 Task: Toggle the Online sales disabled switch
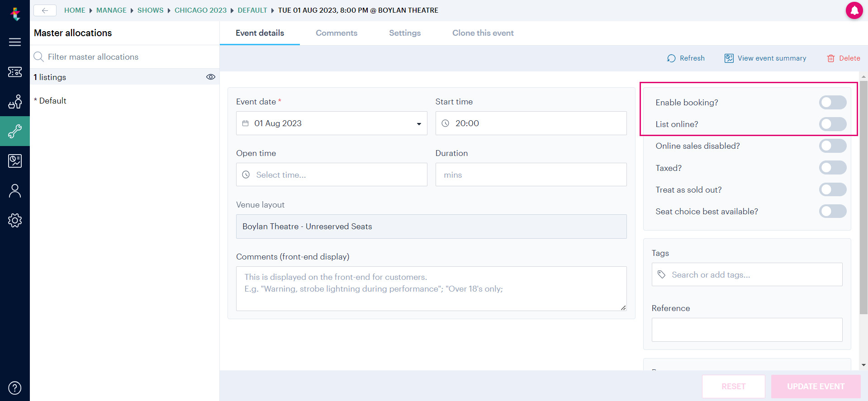coord(833,146)
